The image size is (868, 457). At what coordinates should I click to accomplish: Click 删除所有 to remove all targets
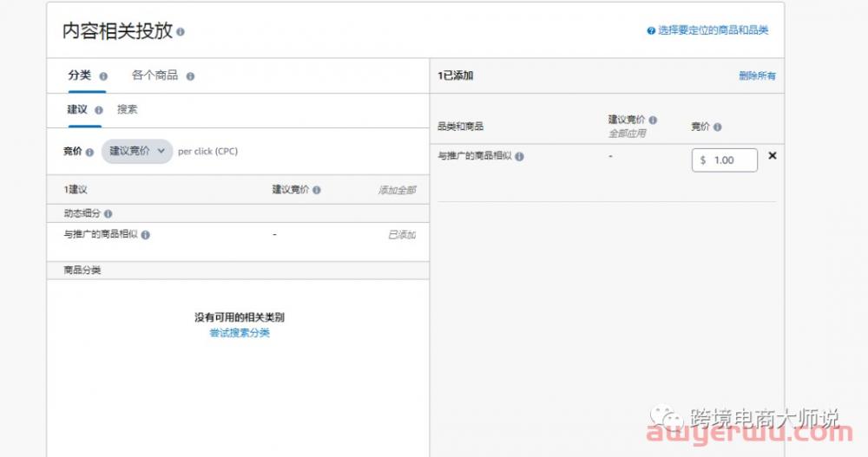pos(757,75)
